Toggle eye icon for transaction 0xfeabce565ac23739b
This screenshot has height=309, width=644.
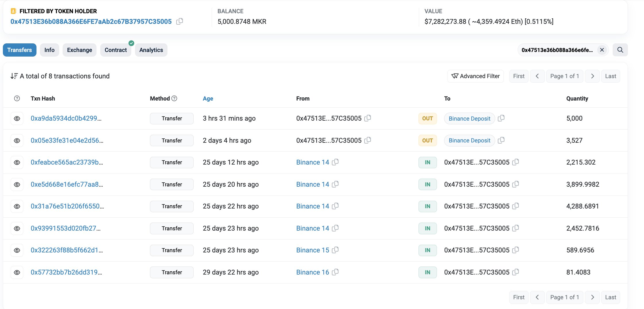pos(17,163)
